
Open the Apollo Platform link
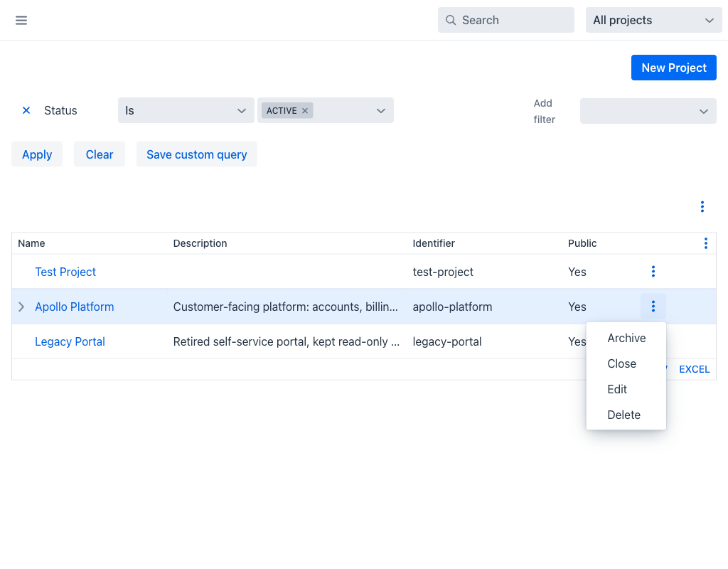pos(74,307)
